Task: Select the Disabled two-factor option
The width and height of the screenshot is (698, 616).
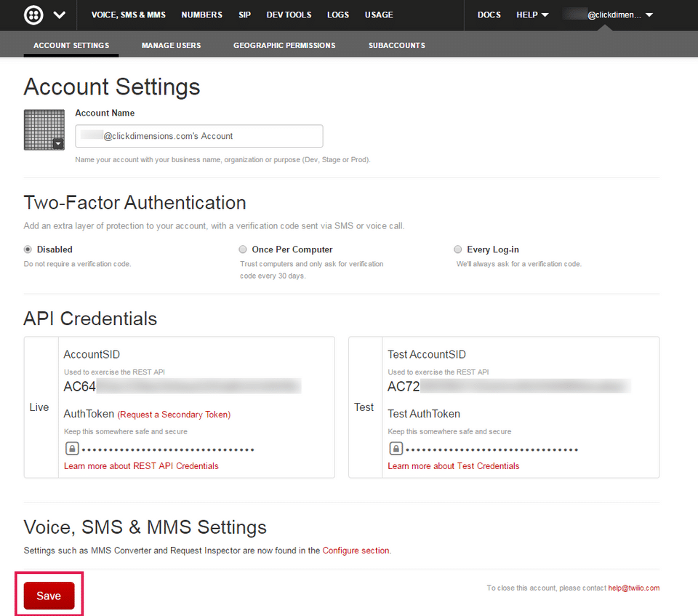Action: pos(28,249)
